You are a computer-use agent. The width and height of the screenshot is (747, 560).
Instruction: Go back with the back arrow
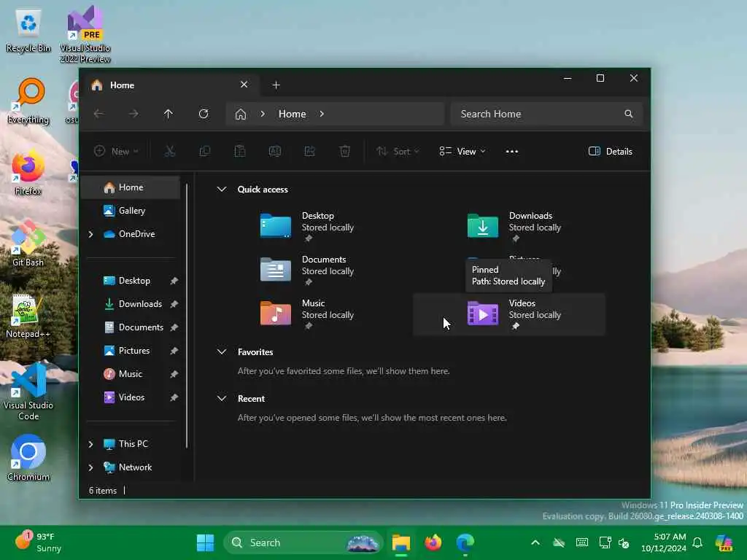[x=98, y=114]
